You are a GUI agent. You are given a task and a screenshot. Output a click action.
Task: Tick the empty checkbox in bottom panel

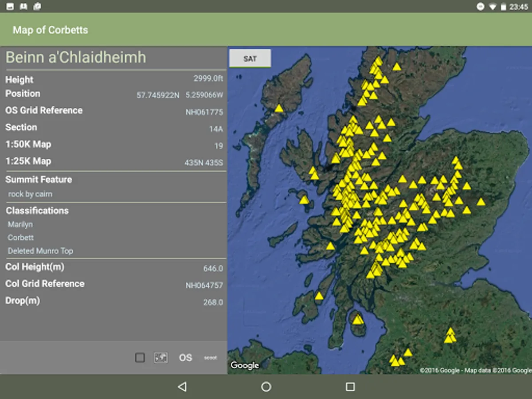tap(140, 357)
